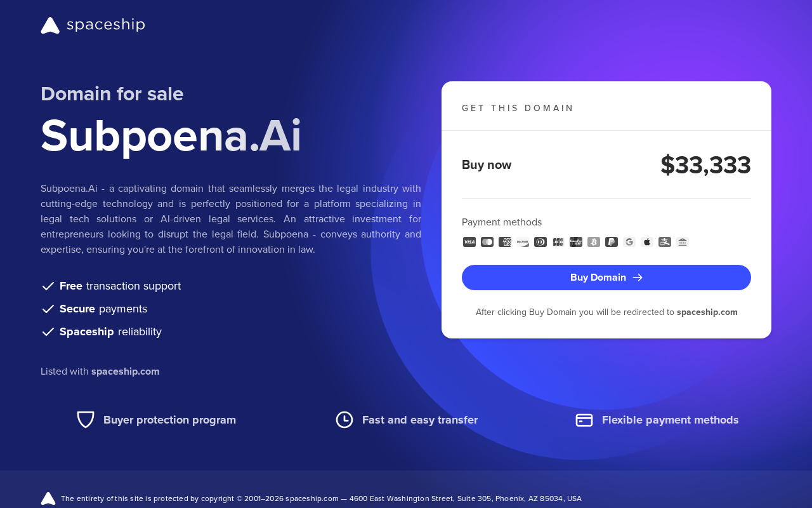Click the small Spaceship logo in the footer
812x508 pixels.
pos(48,498)
